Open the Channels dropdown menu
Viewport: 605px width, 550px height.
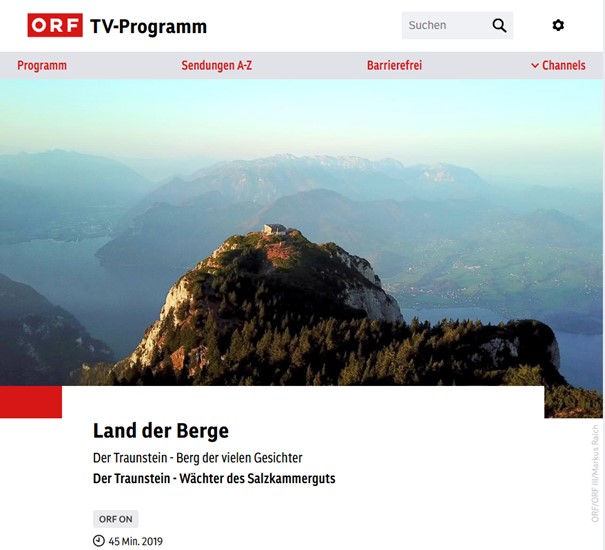558,65
